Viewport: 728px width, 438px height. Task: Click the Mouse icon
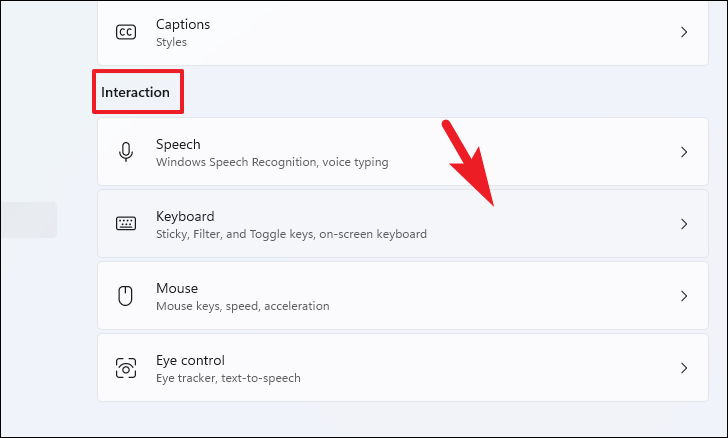pos(126,296)
